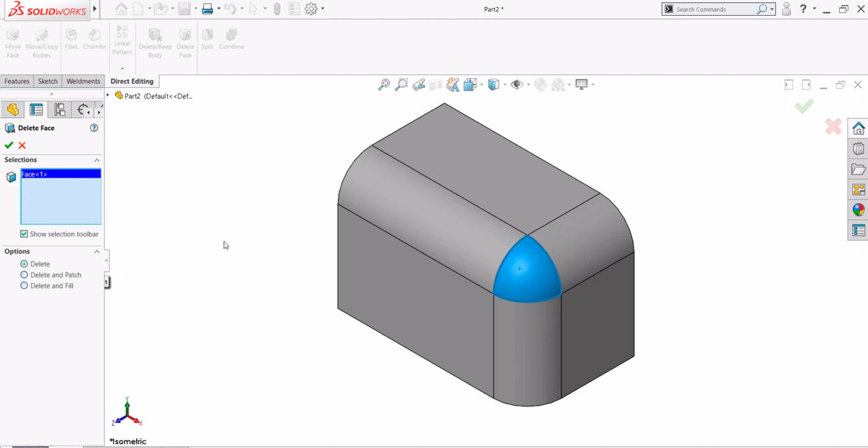Image resolution: width=868 pixels, height=448 pixels.
Task: Click the blue highlighted corner face
Action: [526, 270]
